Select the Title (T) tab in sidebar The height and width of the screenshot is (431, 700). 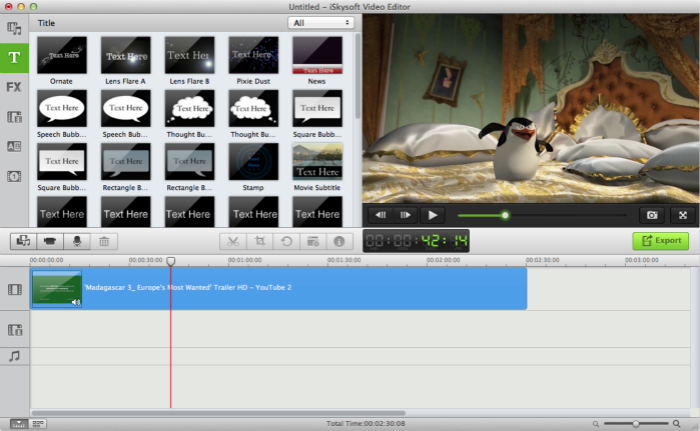(x=14, y=58)
